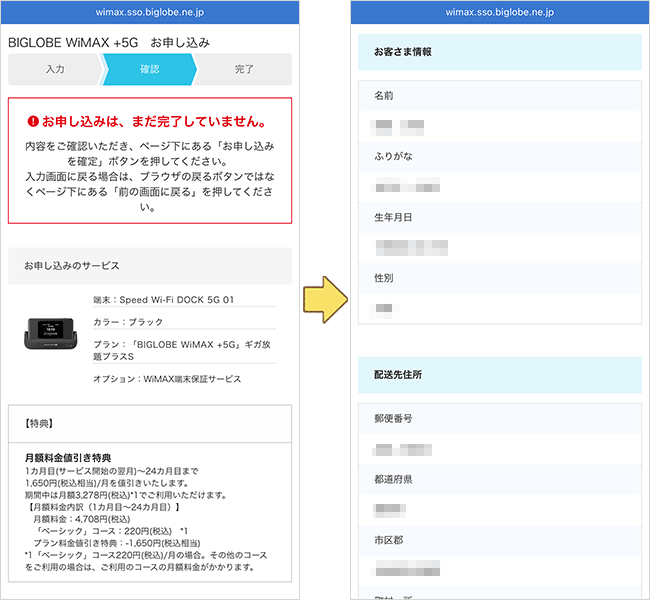Click the text 端末：Speed Wi-Fi DOCK 5G 01
The height and width of the screenshot is (600, 650).
coord(163,299)
